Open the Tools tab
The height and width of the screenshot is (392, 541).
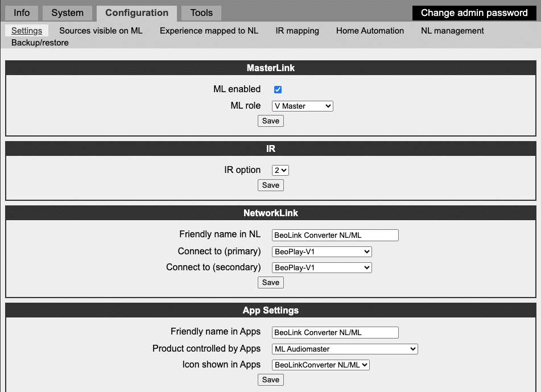(x=201, y=13)
